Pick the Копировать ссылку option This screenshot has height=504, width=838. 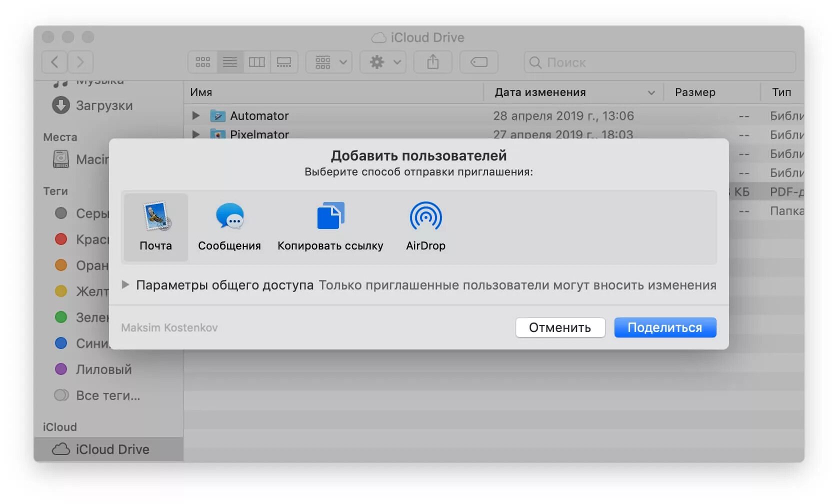pos(330,227)
